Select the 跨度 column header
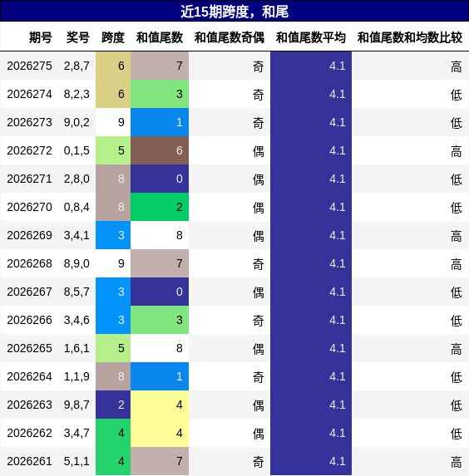469x476 pixels. pos(113,37)
